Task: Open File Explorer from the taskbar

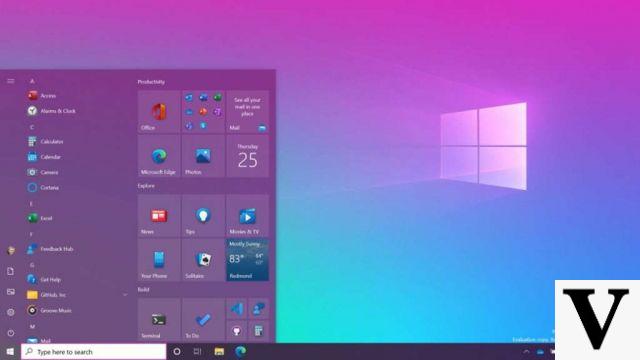Action: tap(219, 351)
